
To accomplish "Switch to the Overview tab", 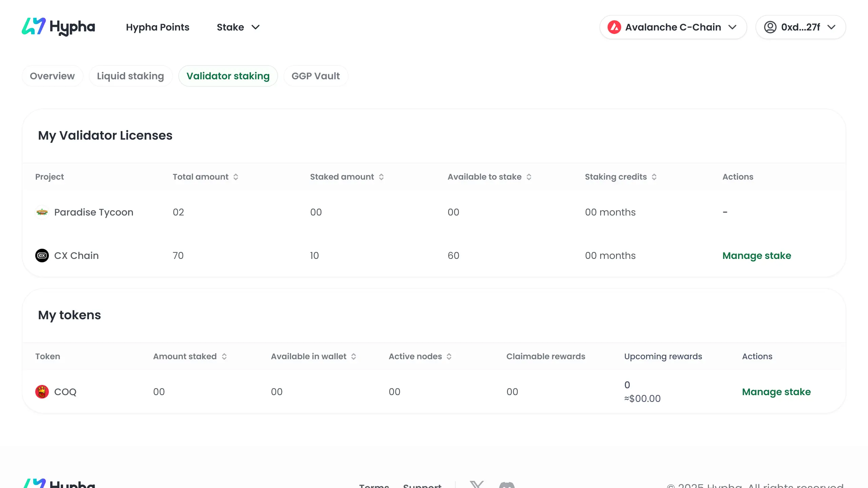I will [x=52, y=76].
